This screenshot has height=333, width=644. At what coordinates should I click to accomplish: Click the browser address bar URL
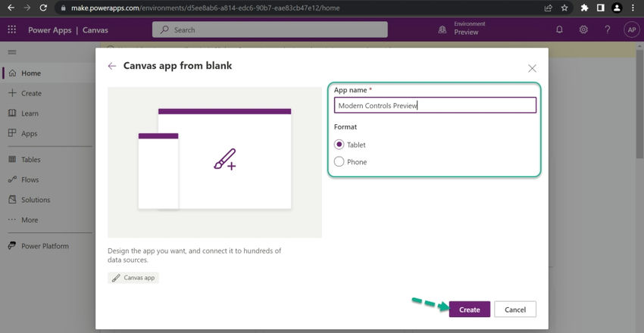pyautogui.click(x=205, y=8)
